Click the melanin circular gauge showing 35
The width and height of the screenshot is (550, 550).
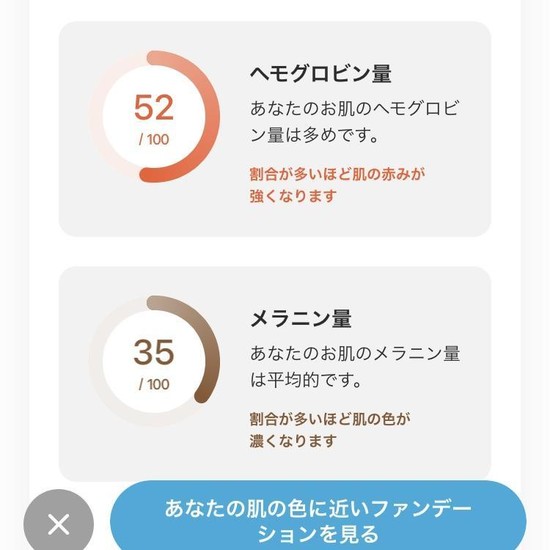[154, 361]
